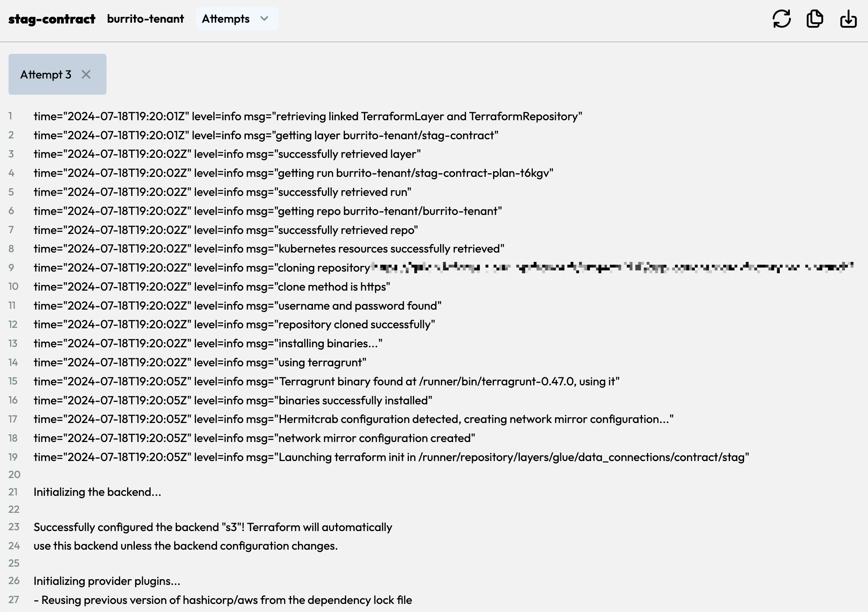
Task: Click the Hermitcrab configuration detected log line
Action: point(353,419)
